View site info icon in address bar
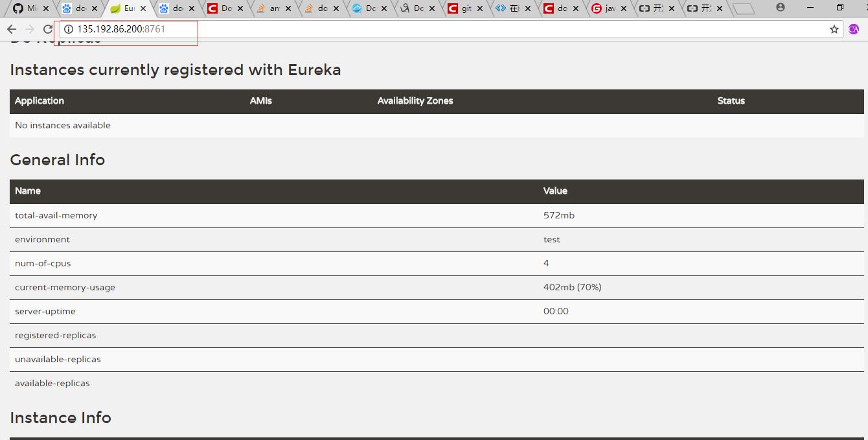 pyautogui.click(x=69, y=29)
